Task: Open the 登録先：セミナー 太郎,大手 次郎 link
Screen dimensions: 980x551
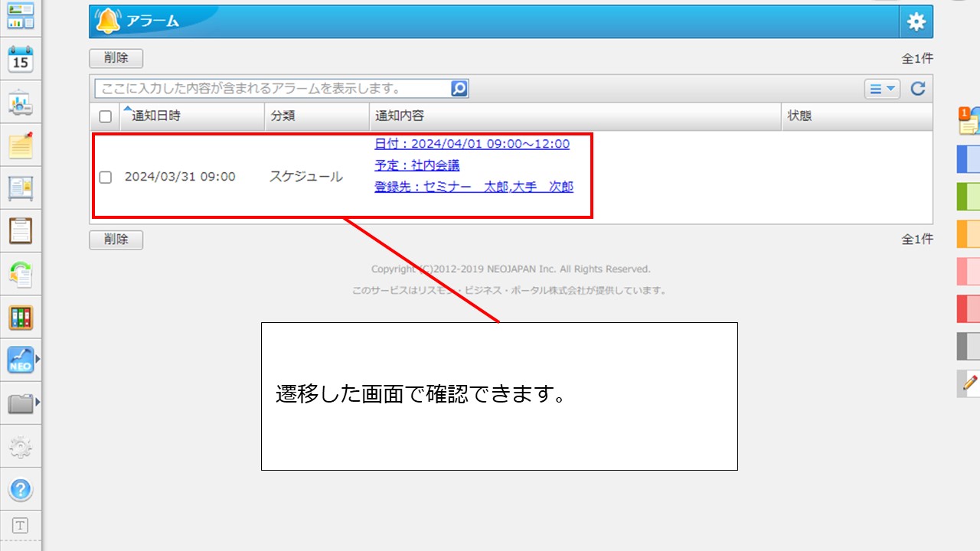Action: 474,187
